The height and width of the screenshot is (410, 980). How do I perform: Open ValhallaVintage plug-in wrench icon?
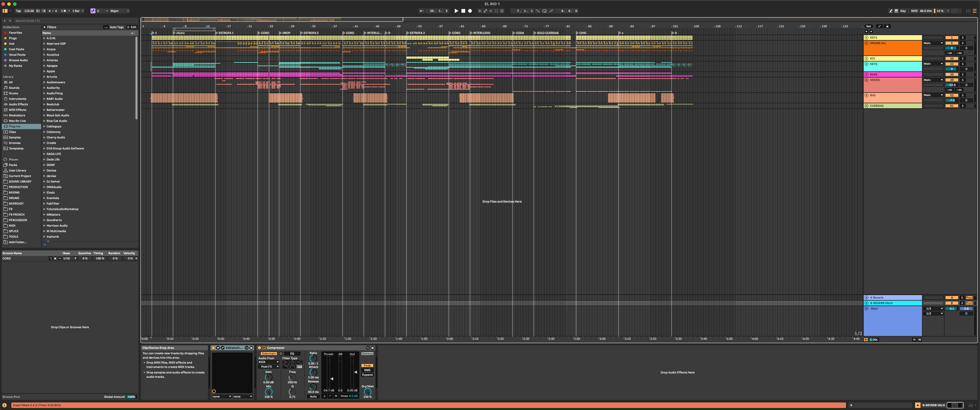222,348
